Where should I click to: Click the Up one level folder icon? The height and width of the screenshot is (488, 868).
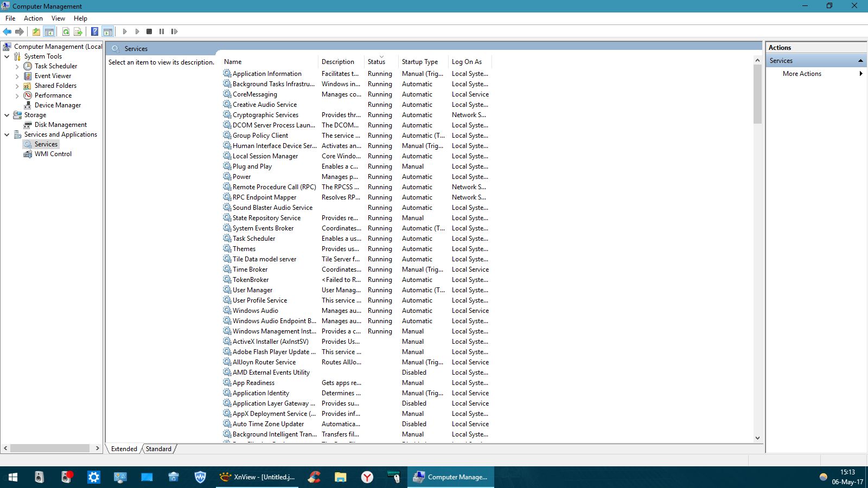click(x=36, y=31)
